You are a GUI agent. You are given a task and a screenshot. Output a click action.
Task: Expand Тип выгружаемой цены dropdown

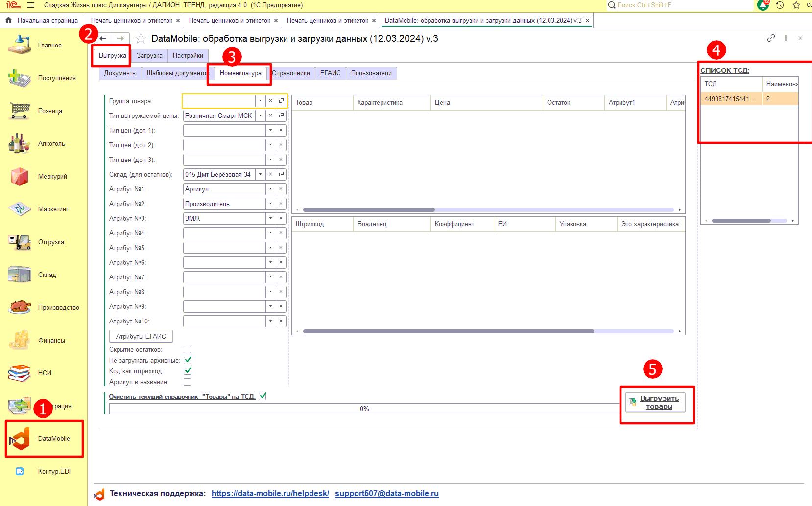tap(260, 115)
